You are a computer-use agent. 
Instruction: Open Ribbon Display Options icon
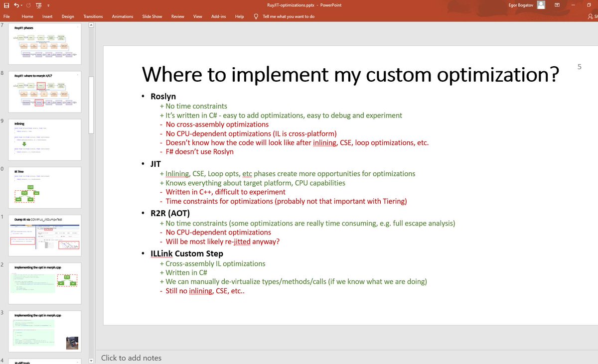tap(557, 4)
